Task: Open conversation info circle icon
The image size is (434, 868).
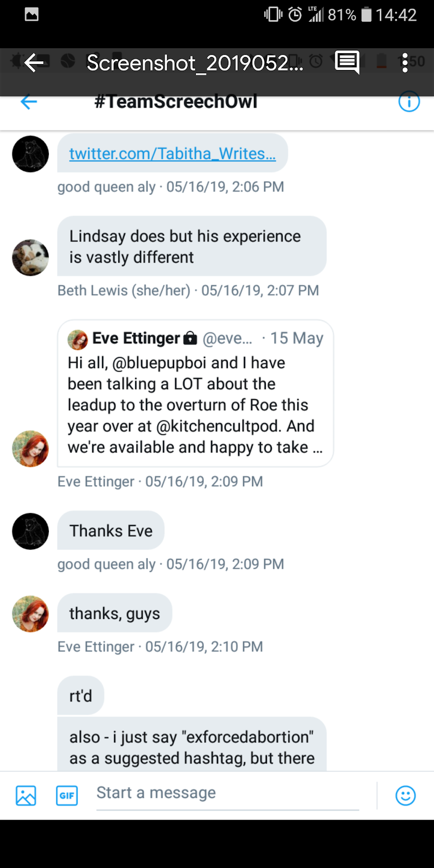Action: [x=409, y=101]
